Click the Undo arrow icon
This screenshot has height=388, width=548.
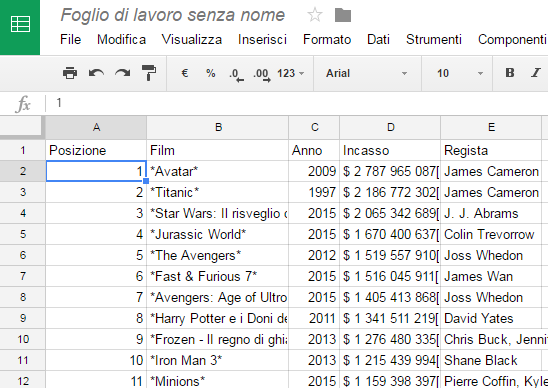pos(96,73)
